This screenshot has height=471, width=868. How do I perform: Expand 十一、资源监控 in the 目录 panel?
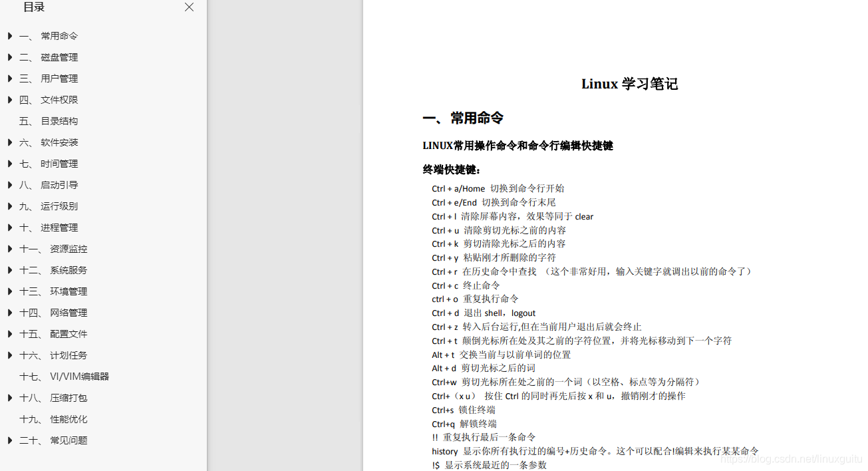pos(9,248)
